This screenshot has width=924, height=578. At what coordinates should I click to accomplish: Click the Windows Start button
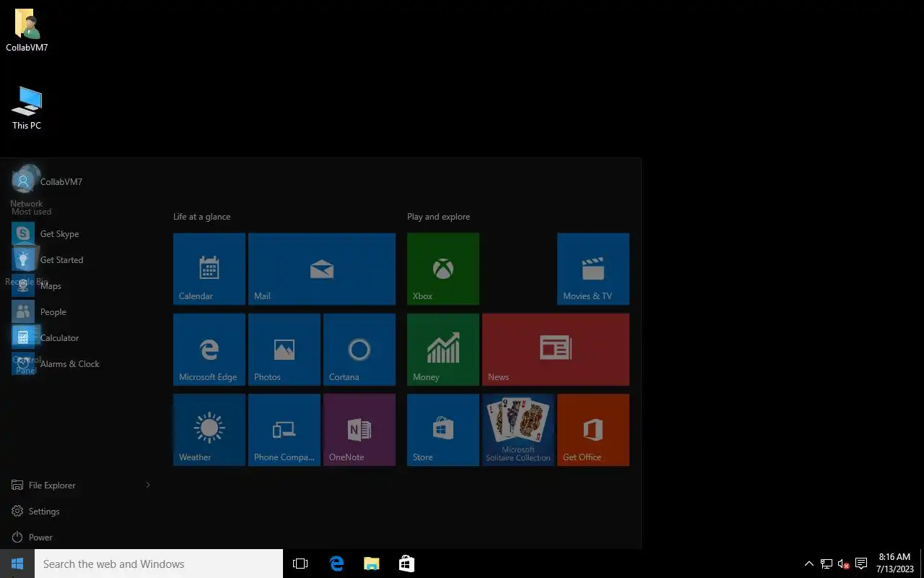click(17, 564)
